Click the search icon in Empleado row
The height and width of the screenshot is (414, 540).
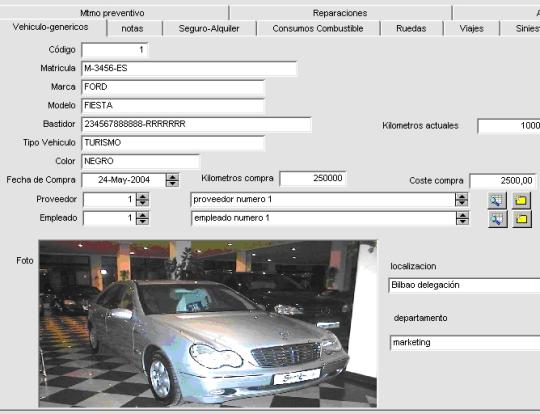pos(497,219)
